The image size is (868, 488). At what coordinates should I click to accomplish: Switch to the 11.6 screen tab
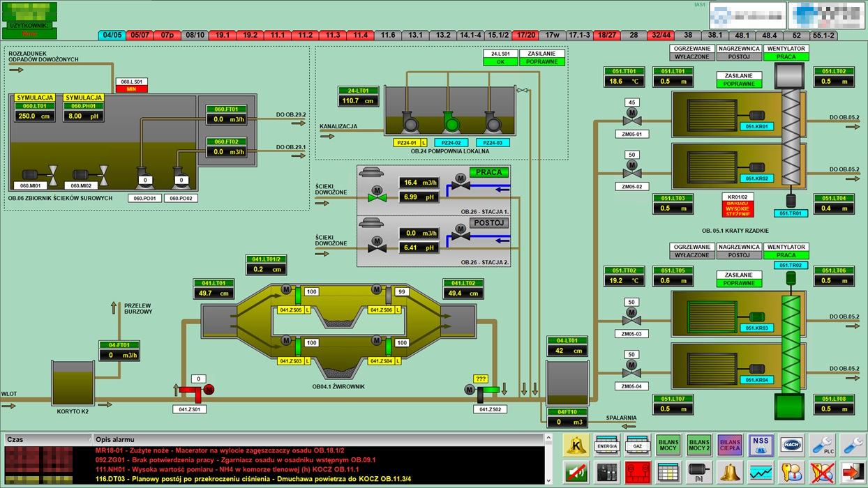[x=388, y=35]
